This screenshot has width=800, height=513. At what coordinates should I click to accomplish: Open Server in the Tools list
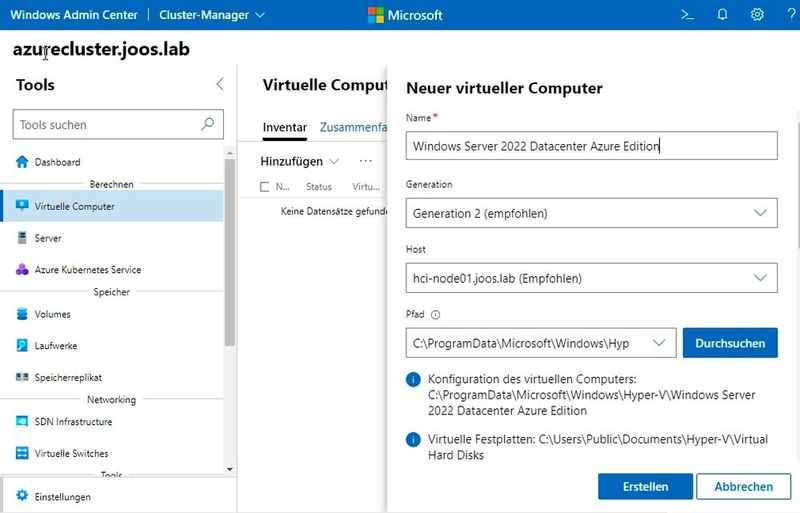(x=112, y=238)
